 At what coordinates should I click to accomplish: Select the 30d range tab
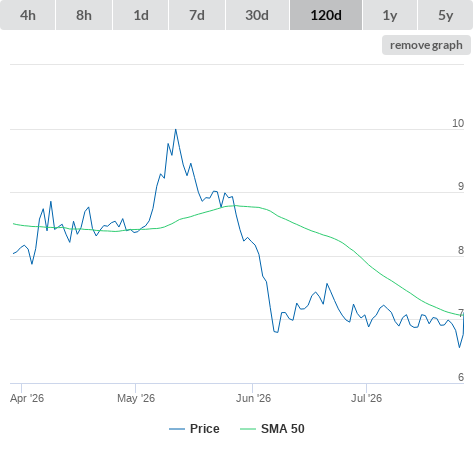(x=257, y=15)
